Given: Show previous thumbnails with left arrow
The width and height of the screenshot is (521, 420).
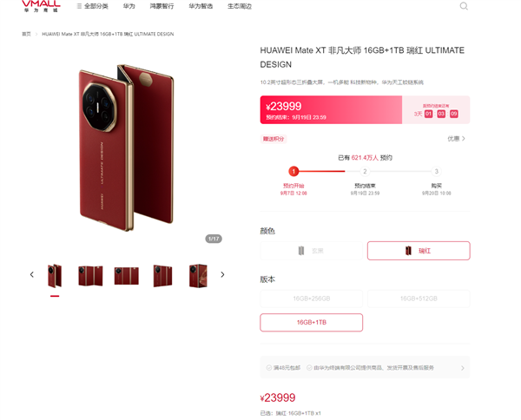Looking at the screenshot, I should click(x=32, y=274).
